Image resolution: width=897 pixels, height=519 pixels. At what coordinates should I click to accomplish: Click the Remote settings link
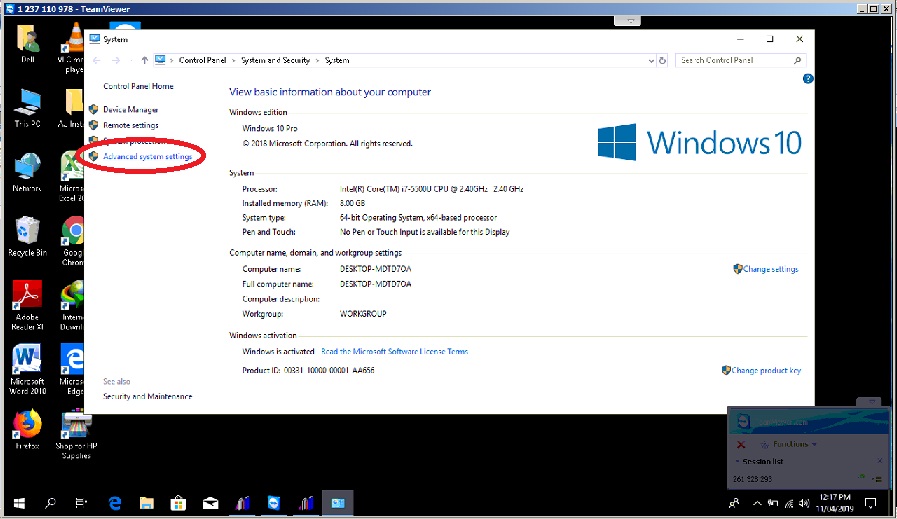130,125
